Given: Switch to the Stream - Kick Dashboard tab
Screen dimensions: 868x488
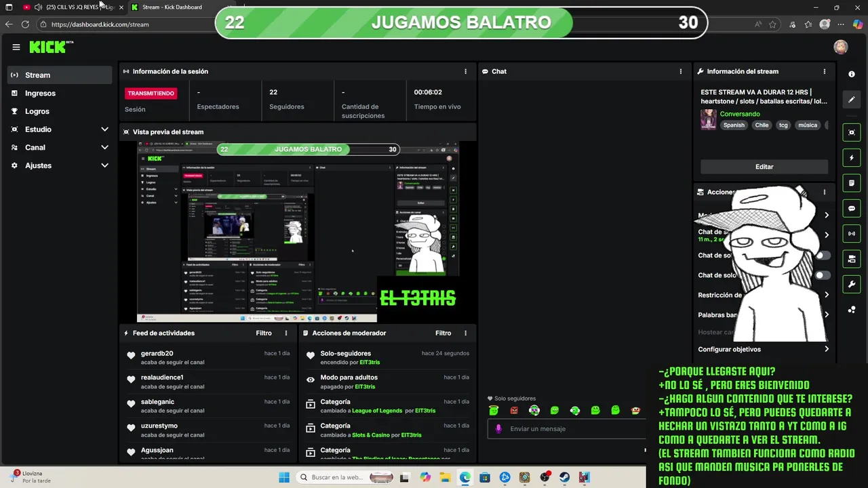Looking at the screenshot, I should [172, 7].
